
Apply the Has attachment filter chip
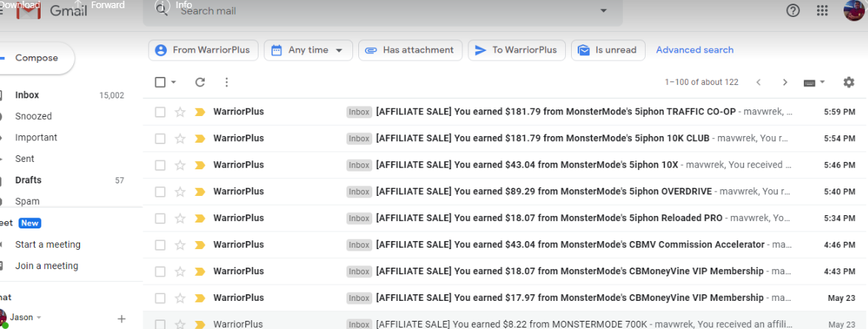click(x=410, y=50)
